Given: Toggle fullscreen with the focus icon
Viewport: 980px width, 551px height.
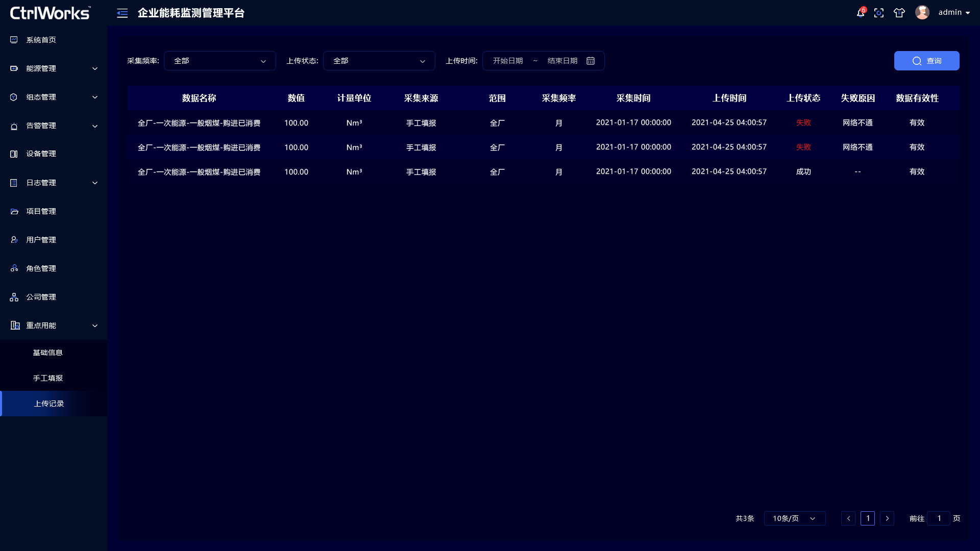Looking at the screenshot, I should click(x=879, y=13).
